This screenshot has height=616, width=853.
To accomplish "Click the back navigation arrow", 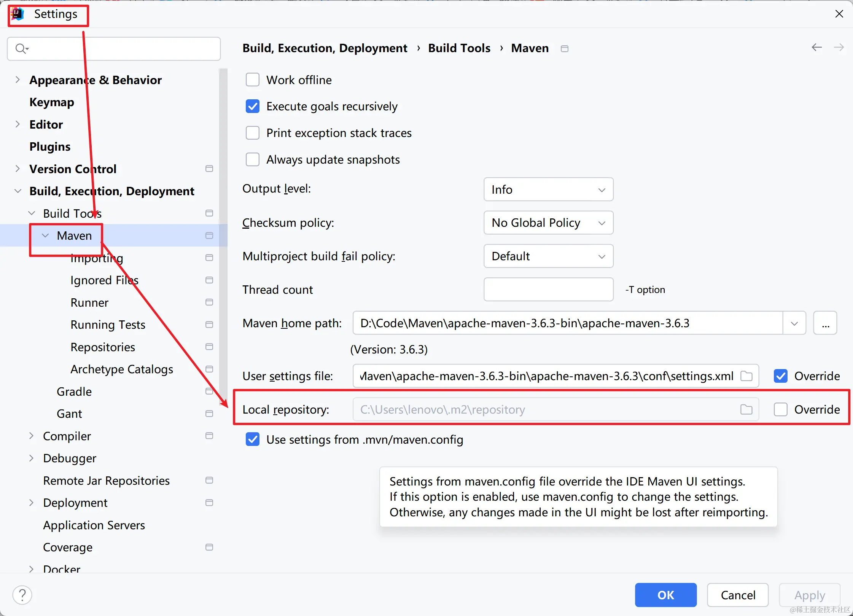I will click(816, 47).
